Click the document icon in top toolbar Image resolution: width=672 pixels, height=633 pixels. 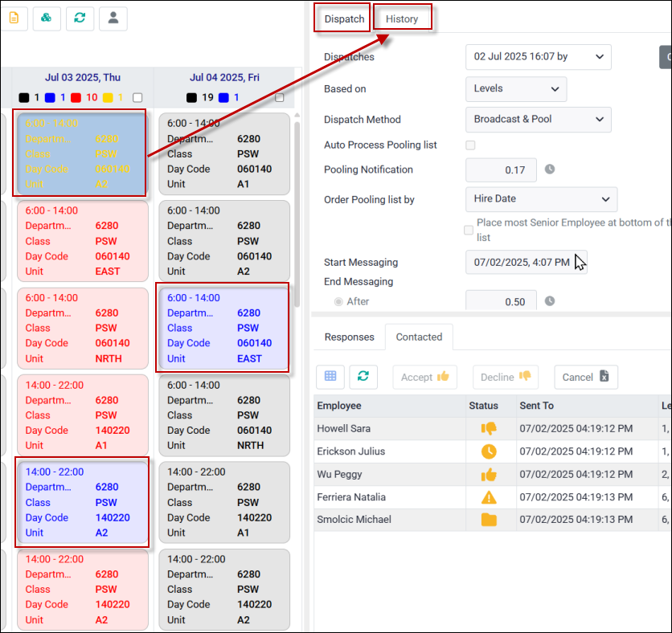(14, 18)
